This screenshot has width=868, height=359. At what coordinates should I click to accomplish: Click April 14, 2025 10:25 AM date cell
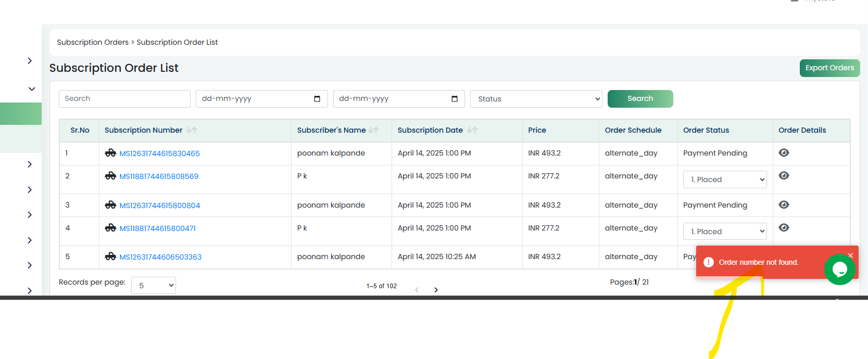point(436,257)
